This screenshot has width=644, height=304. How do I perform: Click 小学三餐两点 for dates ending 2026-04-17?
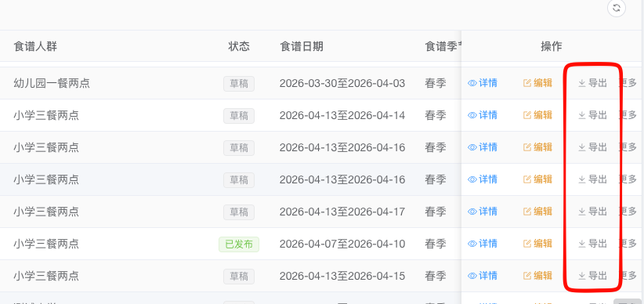click(x=46, y=212)
